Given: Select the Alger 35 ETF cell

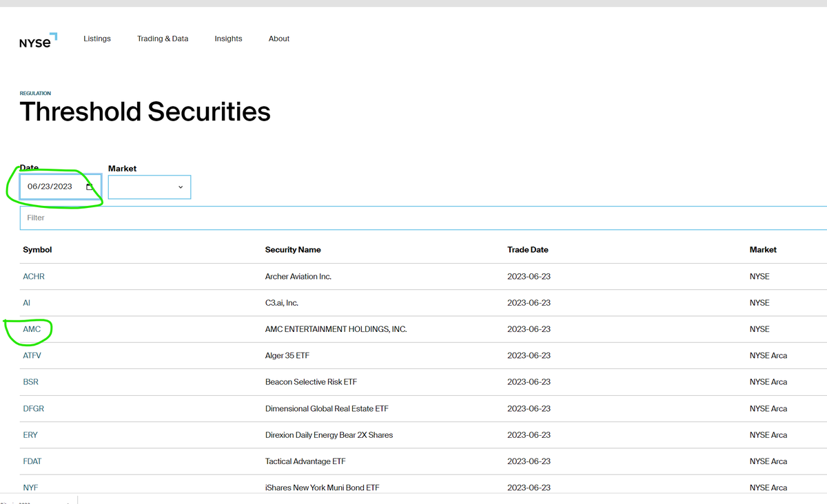Looking at the screenshot, I should click(x=287, y=355).
